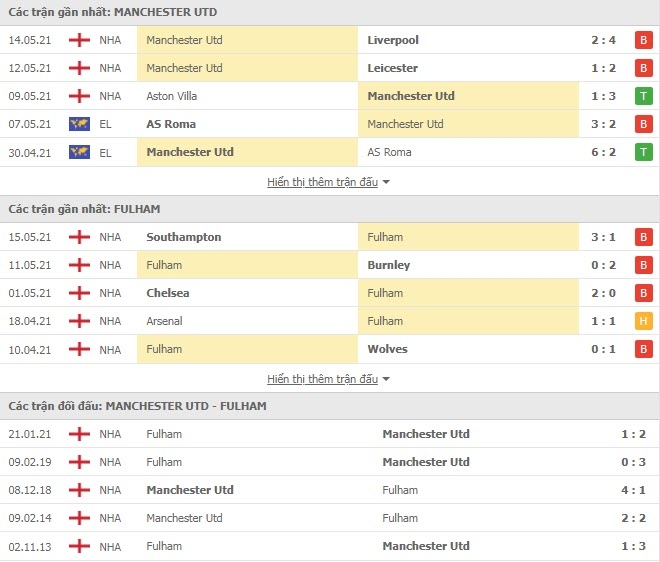Expand more matches under Fulham section
This screenshot has width=660, height=562.
tap(322, 379)
